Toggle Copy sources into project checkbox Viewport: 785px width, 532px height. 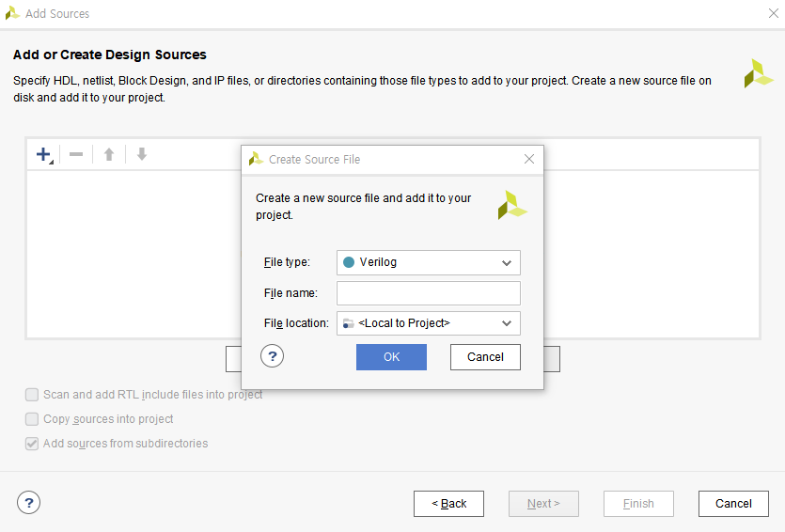(x=32, y=419)
